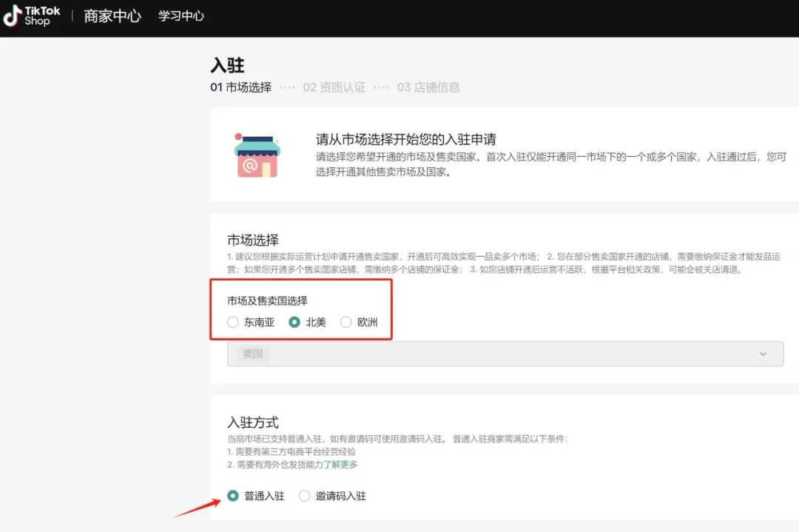
Task: Open the country selection dropdown
Action: coord(505,354)
